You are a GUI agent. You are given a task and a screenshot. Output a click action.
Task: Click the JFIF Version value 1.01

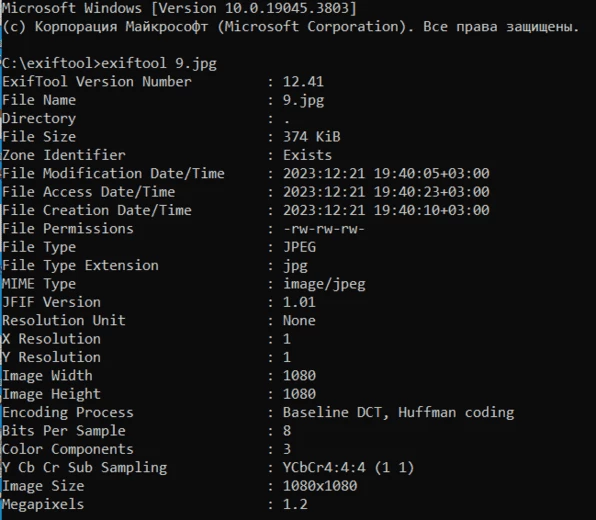pos(299,302)
